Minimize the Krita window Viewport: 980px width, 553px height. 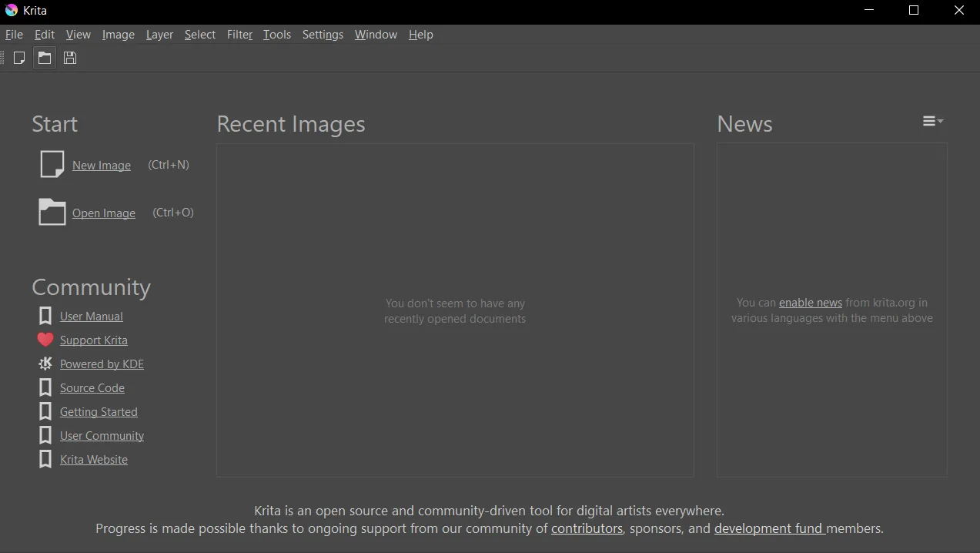click(x=869, y=11)
